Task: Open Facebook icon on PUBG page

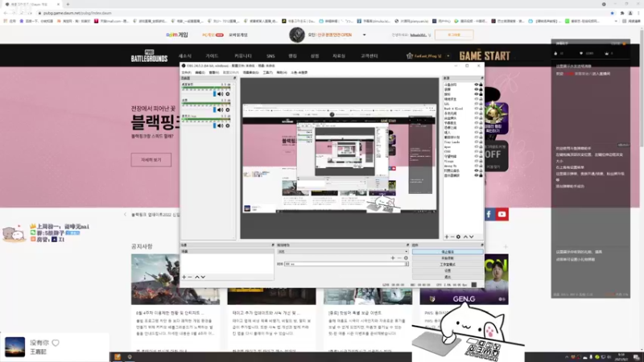Action: coord(489,214)
